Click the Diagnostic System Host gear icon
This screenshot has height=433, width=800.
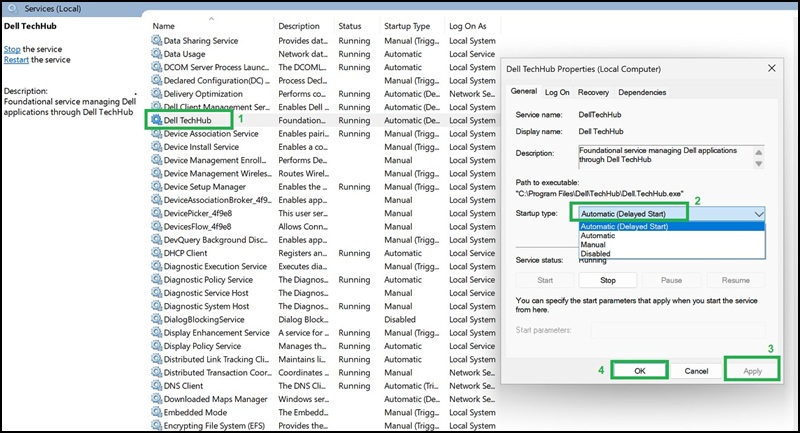[x=157, y=306]
